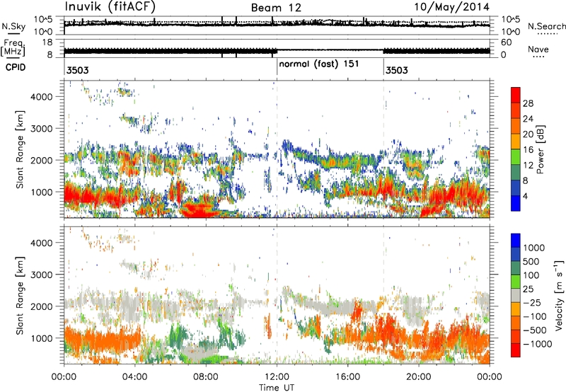Click the first '3503' CPID label

tap(78, 70)
